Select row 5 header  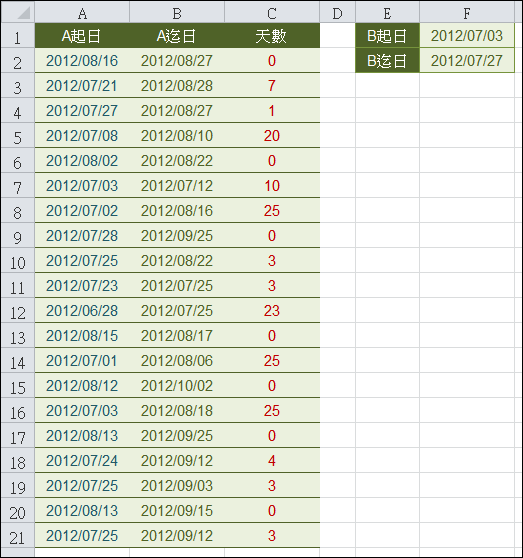pos(18,136)
